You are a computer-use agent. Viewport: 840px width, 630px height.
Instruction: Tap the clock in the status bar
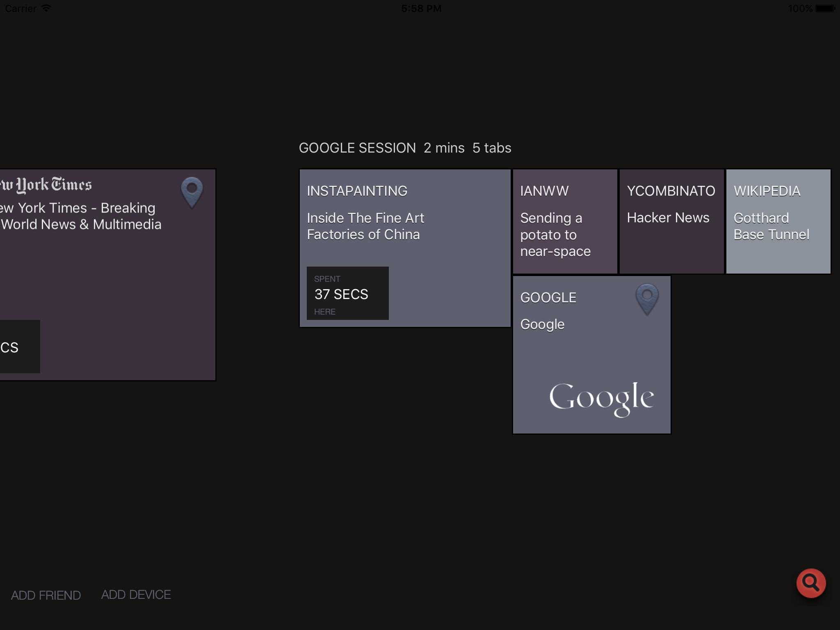(x=421, y=8)
